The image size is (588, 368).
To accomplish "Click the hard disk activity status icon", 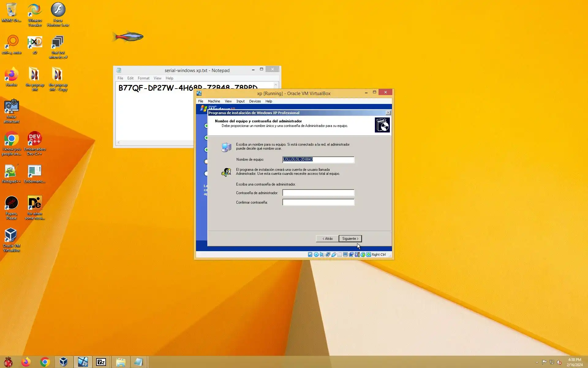I will coord(310,255).
